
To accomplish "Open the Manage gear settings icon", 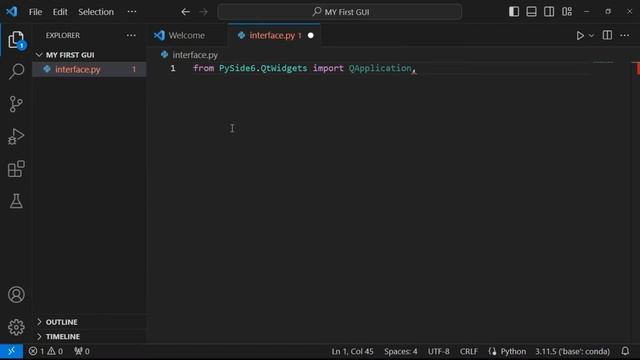I will pos(16,327).
